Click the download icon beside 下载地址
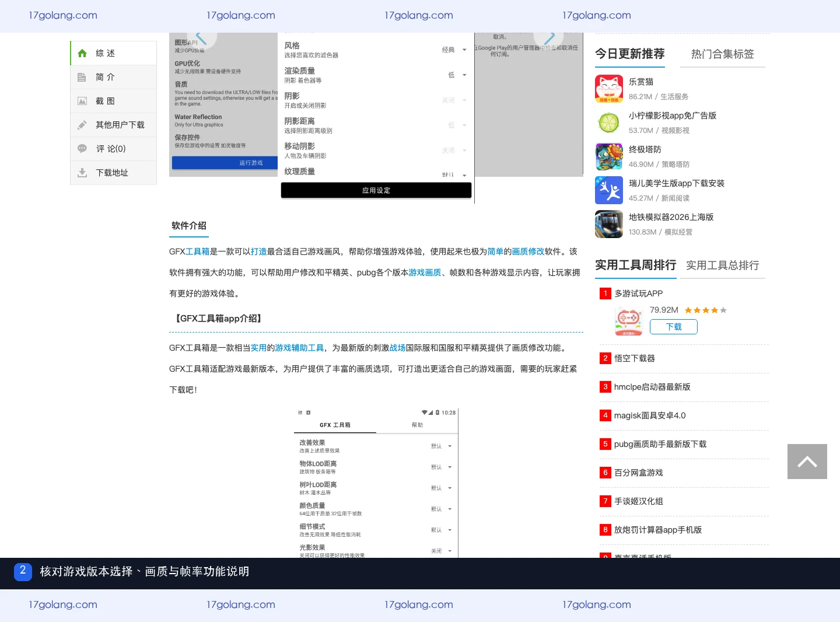Screen dimensions: 840x622 [x=82, y=173]
